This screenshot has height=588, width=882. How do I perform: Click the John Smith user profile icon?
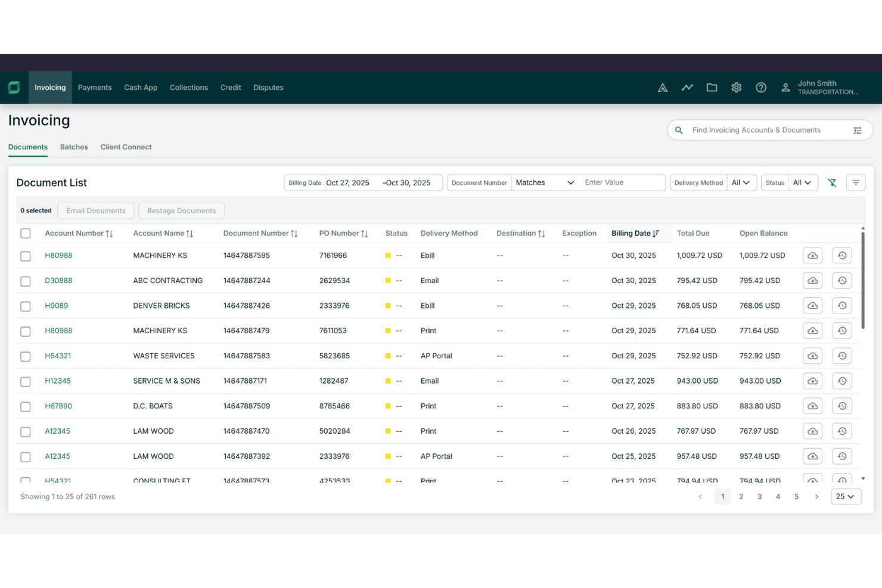click(785, 88)
